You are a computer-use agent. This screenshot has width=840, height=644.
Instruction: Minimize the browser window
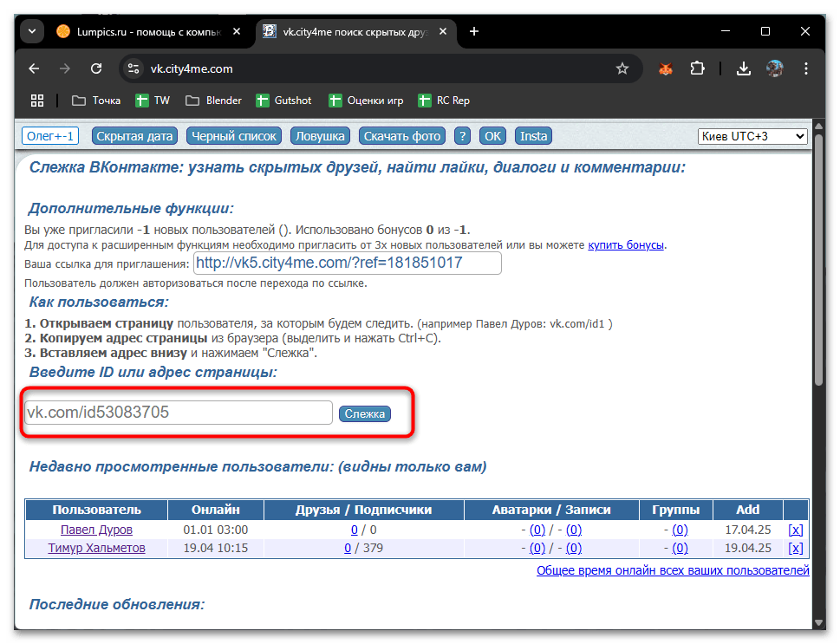(x=726, y=31)
